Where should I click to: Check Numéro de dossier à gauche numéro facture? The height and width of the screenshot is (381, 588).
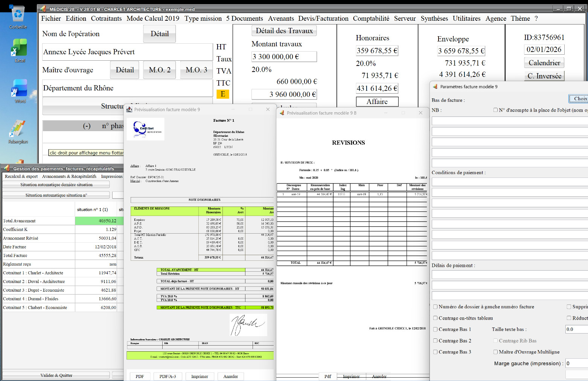tap(435, 307)
